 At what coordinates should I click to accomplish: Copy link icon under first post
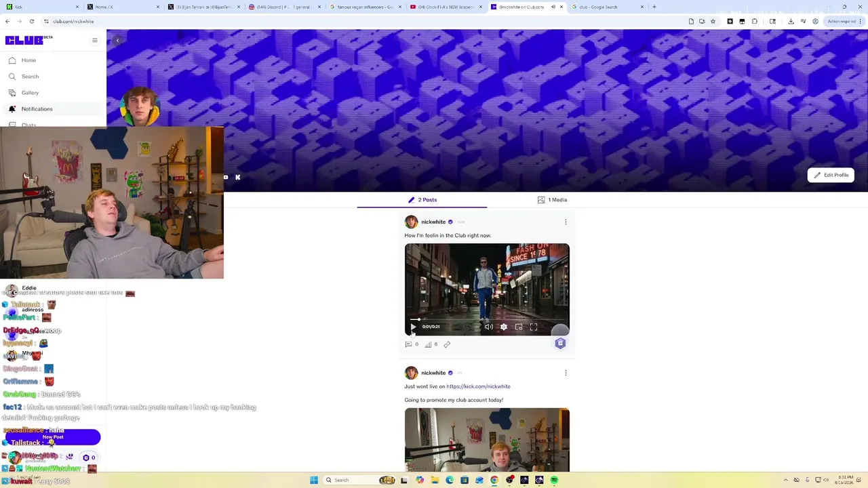pyautogui.click(x=447, y=344)
